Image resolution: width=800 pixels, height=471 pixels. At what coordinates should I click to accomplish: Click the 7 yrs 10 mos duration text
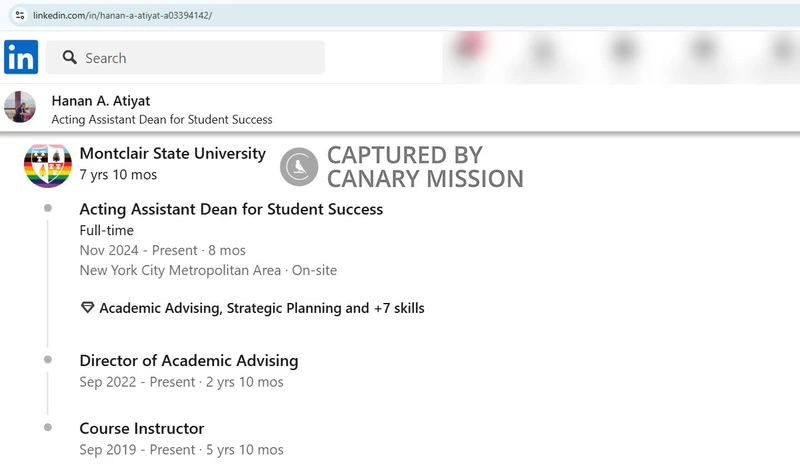(118, 175)
